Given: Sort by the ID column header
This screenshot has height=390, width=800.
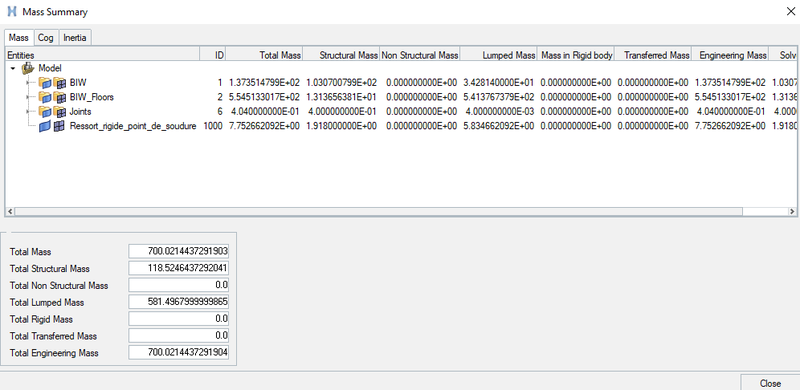Looking at the screenshot, I should 213,55.
